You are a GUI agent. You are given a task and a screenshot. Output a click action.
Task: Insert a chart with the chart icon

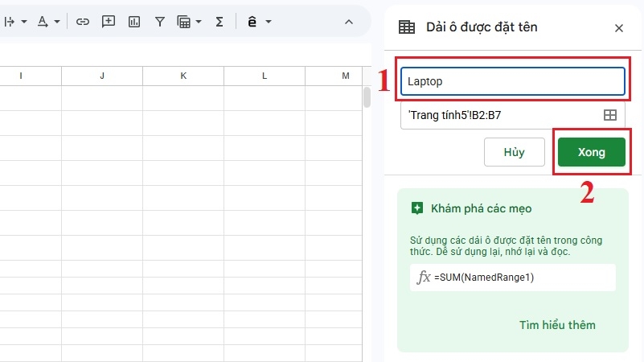[x=134, y=22]
